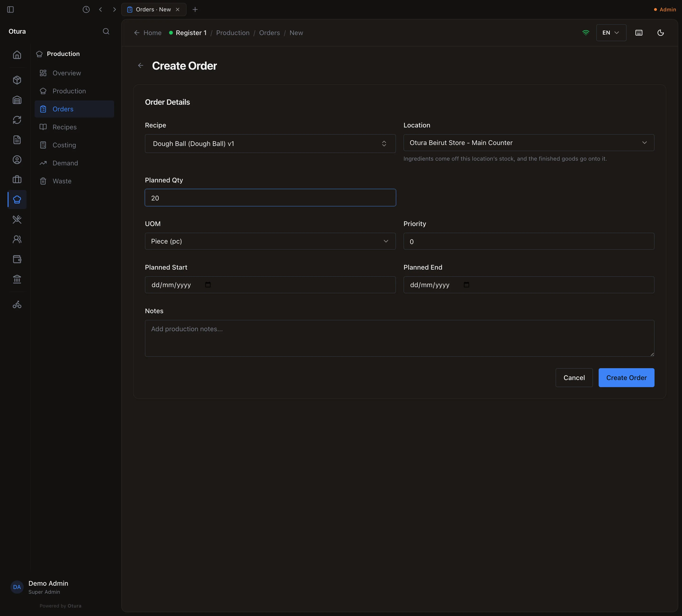Click the Priority input field
The image size is (682, 616).
coord(529,242)
